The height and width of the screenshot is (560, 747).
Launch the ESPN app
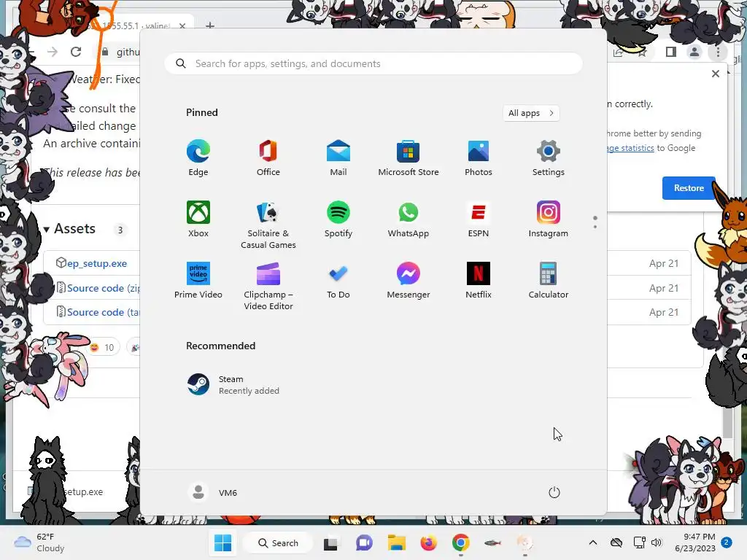click(479, 219)
